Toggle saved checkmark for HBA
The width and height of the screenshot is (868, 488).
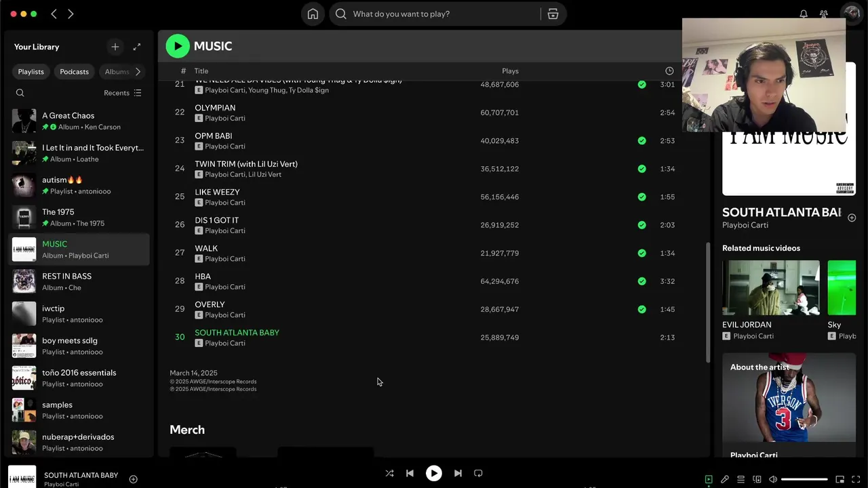642,281
